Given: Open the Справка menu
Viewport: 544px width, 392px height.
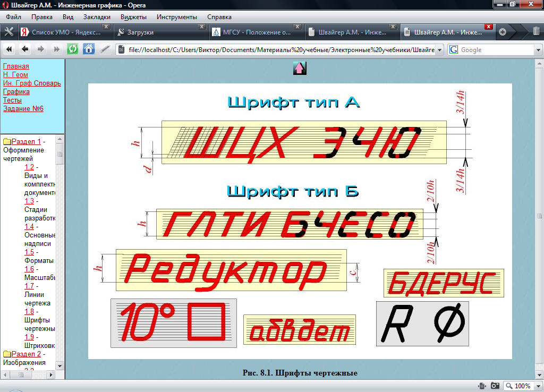Looking at the screenshot, I should pos(219,17).
